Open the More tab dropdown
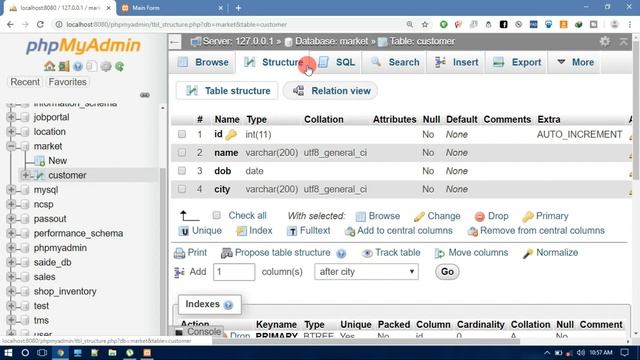640x360 pixels. (x=576, y=62)
